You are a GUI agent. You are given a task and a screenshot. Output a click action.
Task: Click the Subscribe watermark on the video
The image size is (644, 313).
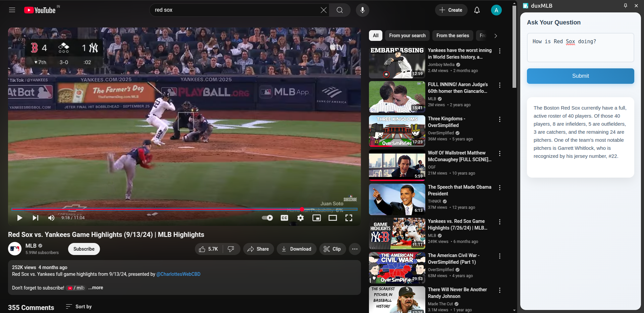tap(350, 198)
